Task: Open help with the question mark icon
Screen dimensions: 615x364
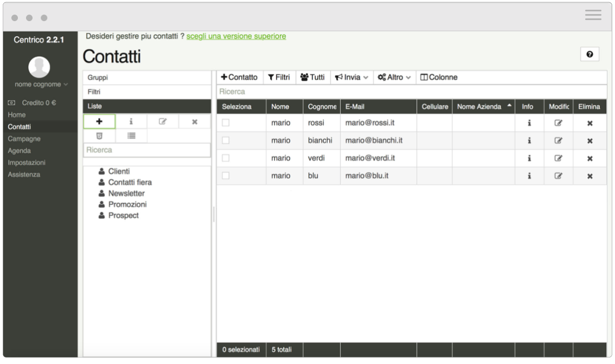Action: click(591, 54)
